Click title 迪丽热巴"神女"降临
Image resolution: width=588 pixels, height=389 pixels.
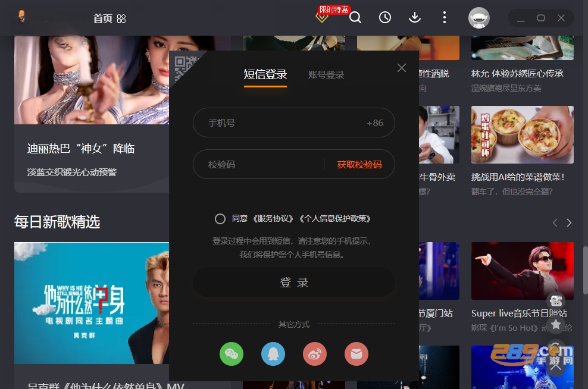(80, 149)
